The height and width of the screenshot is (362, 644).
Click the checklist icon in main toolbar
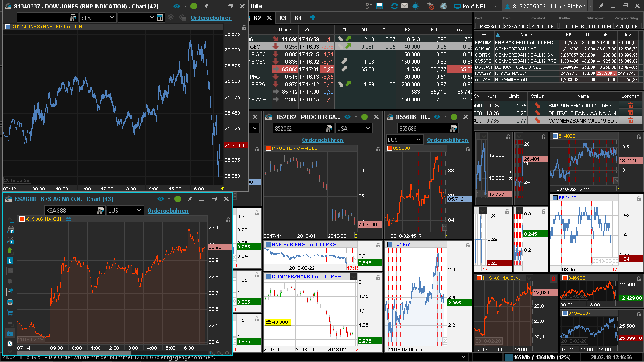click(x=370, y=6)
